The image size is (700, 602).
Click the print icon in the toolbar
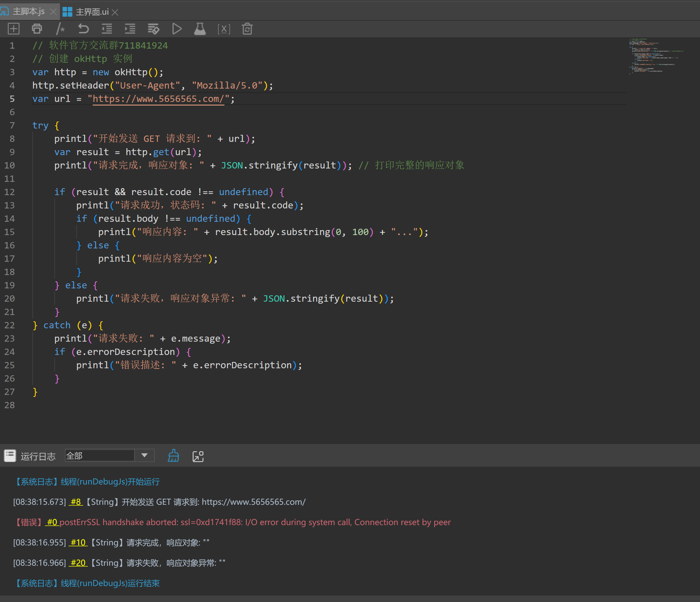37,29
